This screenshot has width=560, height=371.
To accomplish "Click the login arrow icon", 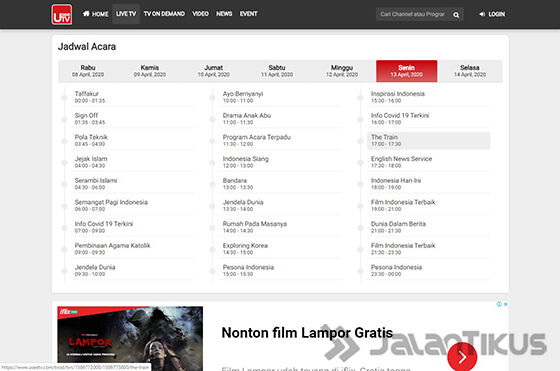I will pos(482,14).
